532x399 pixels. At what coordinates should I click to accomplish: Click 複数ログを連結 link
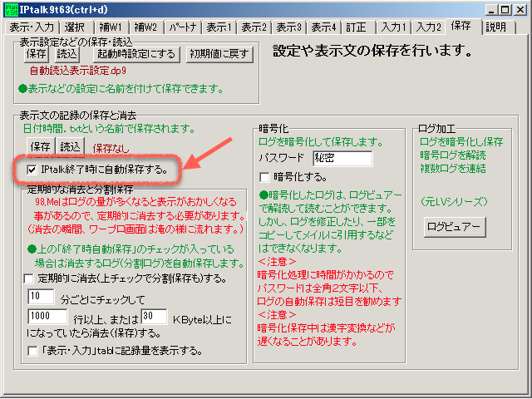pyautogui.click(x=453, y=169)
